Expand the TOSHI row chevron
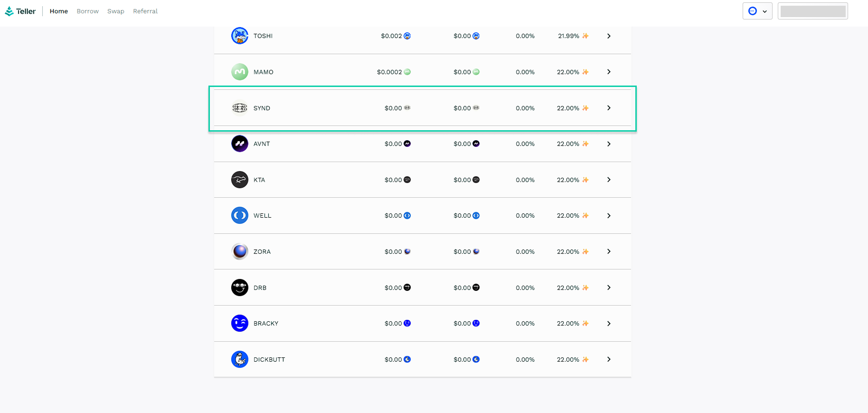The width and height of the screenshot is (868, 413). pyautogui.click(x=609, y=36)
